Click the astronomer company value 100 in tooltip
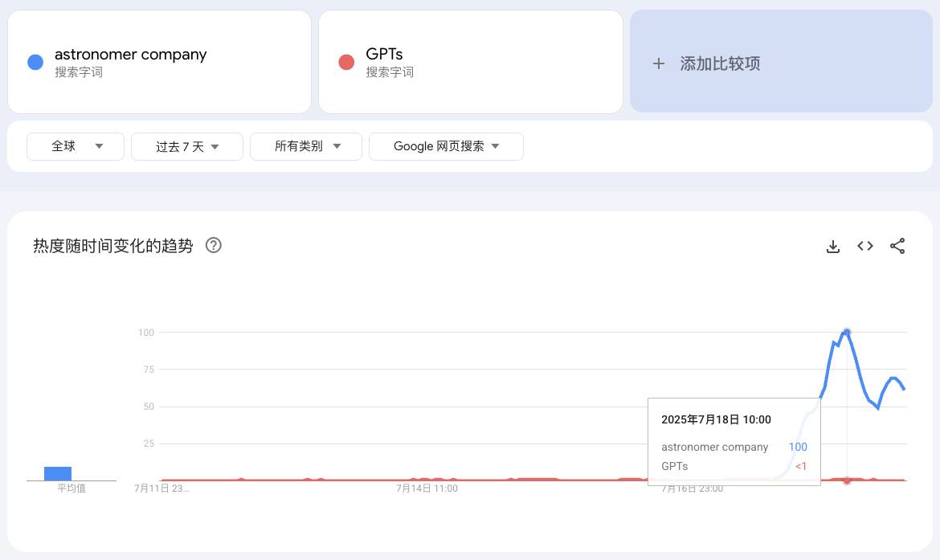Viewport: 940px width, 560px height. click(x=798, y=447)
